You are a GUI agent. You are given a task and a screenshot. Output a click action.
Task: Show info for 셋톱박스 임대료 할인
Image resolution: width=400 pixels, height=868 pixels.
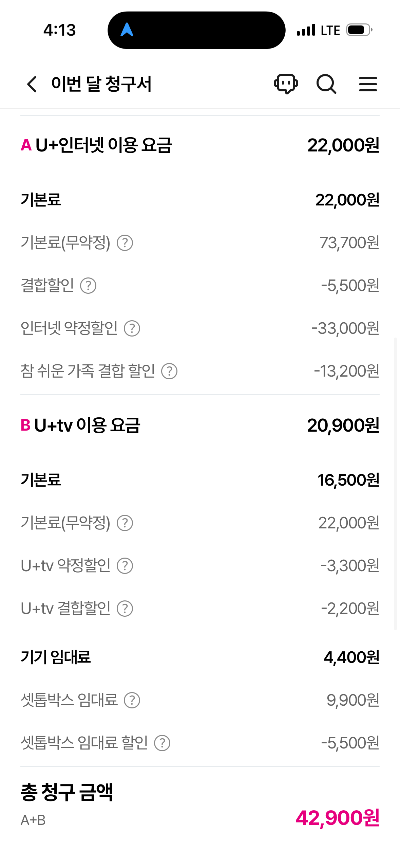coord(162,743)
